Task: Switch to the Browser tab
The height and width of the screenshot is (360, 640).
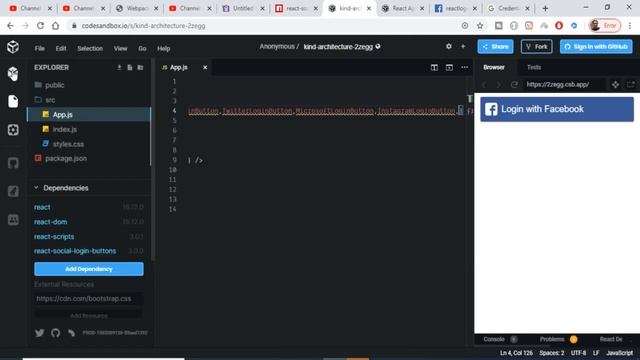Action: pyautogui.click(x=494, y=67)
